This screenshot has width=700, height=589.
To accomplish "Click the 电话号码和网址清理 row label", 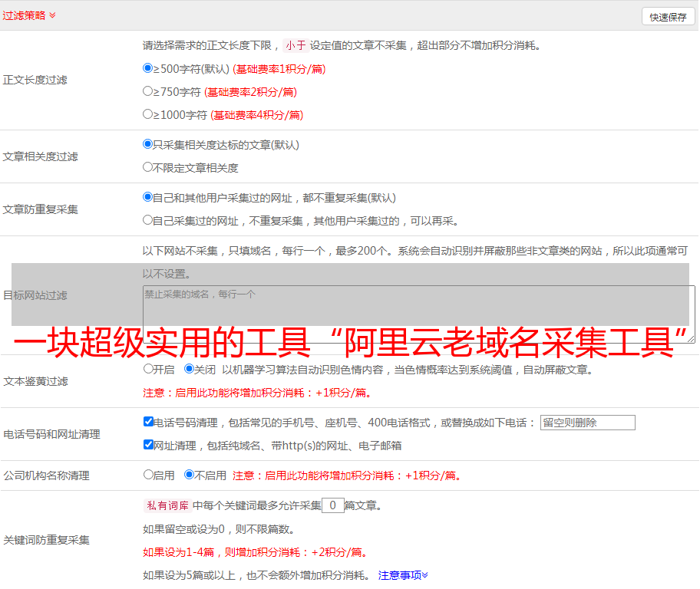I will tap(51, 434).
